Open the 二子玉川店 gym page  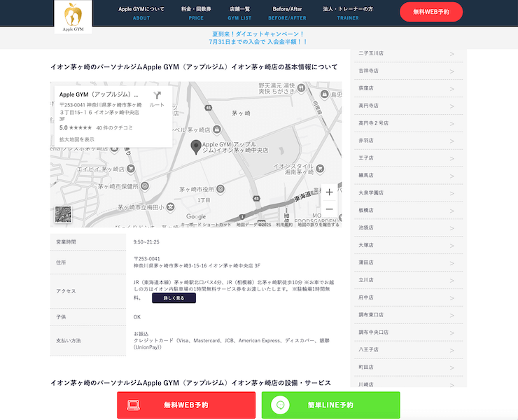[x=408, y=53]
